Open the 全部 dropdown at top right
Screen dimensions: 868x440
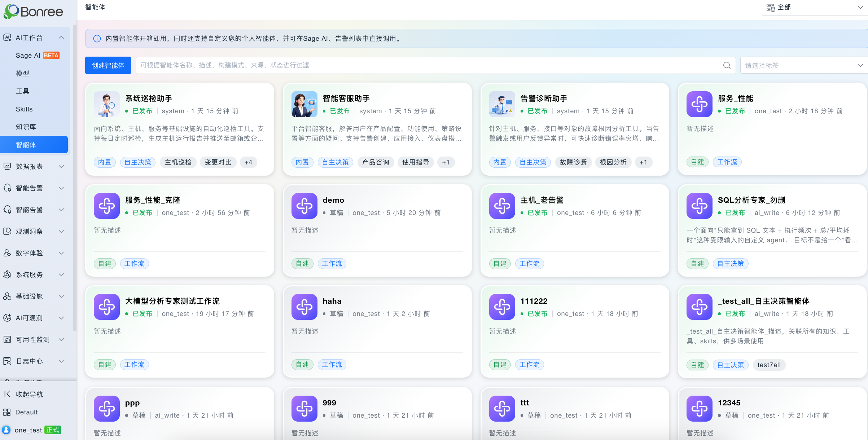(x=815, y=8)
